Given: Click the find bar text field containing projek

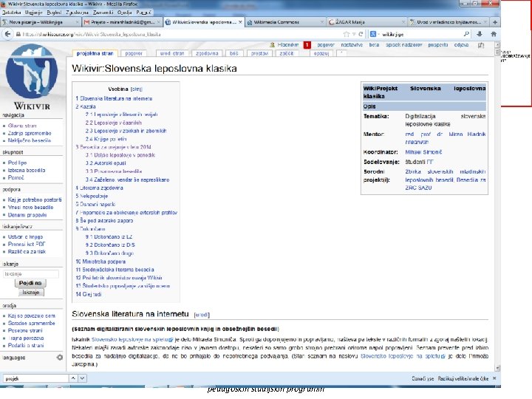Looking at the screenshot, I should pyautogui.click(x=35, y=378).
